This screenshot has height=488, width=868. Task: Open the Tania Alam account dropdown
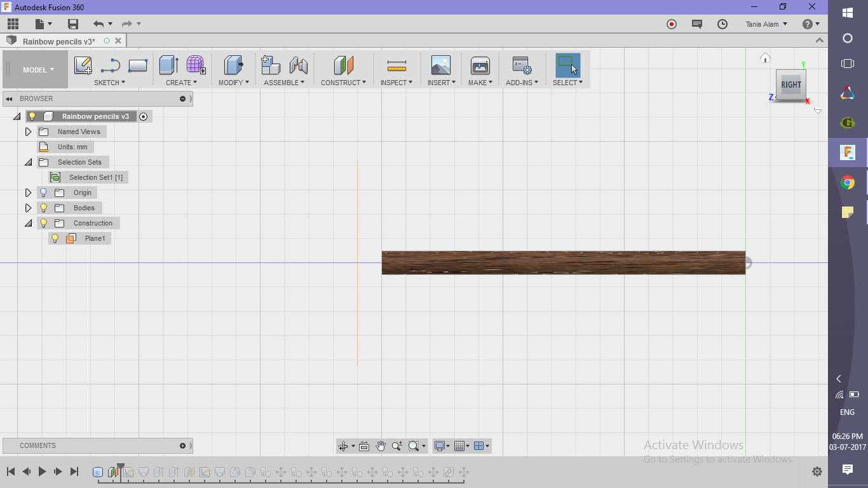(766, 24)
